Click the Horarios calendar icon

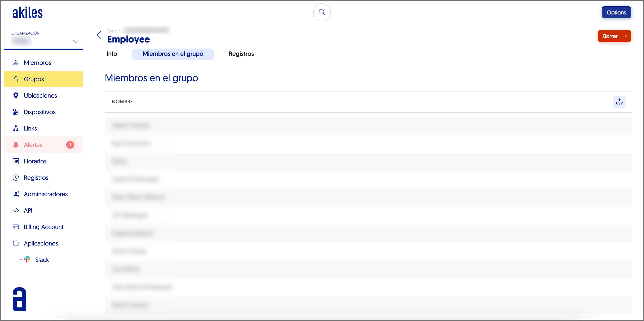16,161
